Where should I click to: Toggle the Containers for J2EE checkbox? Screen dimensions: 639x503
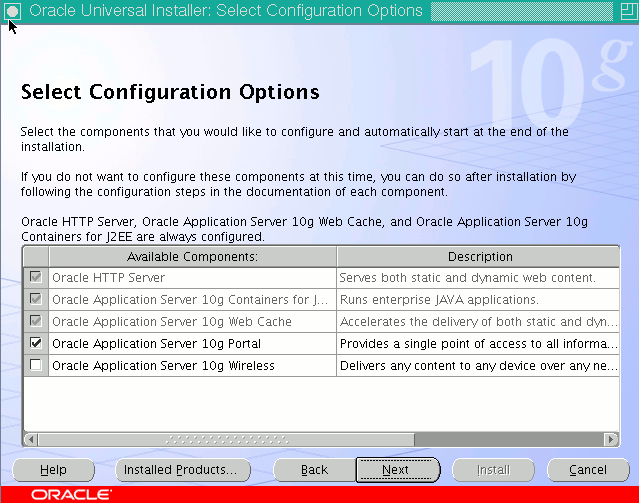36,299
